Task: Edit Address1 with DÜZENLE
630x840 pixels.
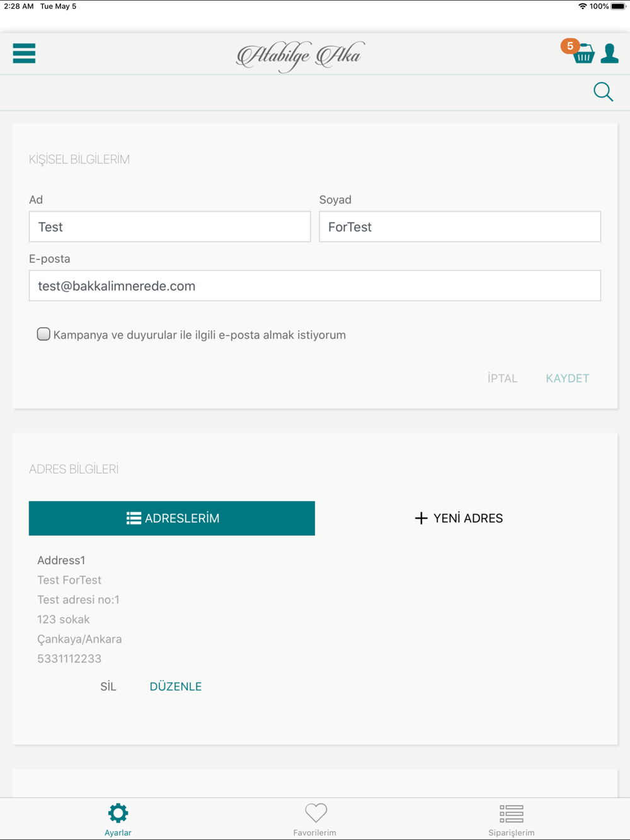Action: [x=175, y=686]
